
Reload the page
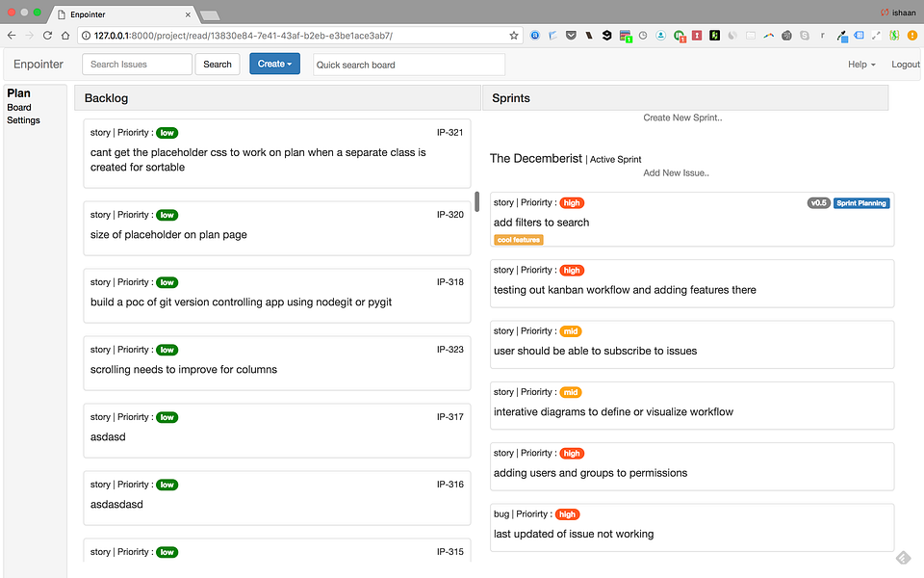pos(48,36)
